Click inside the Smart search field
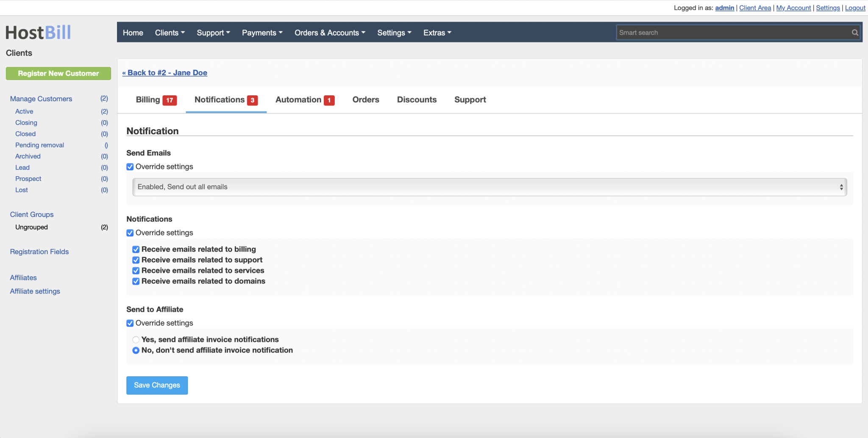The width and height of the screenshot is (868, 438). click(x=721, y=32)
